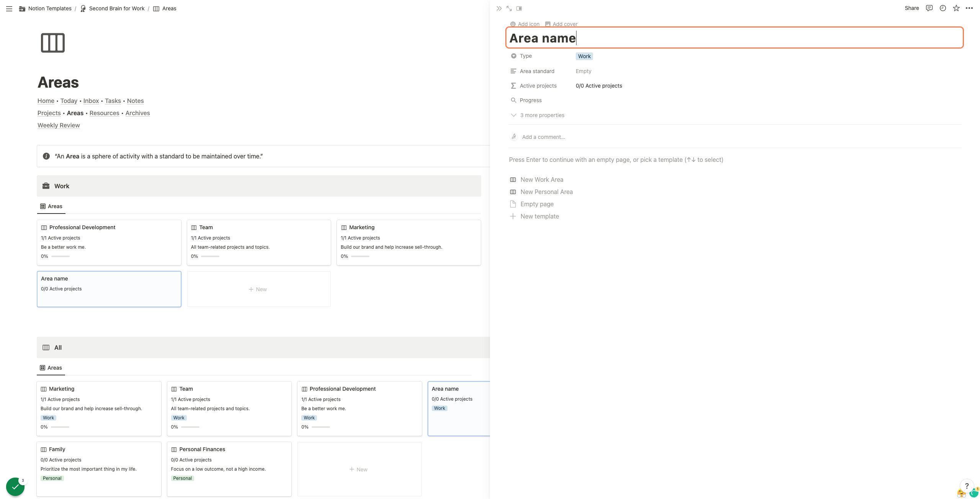Click Notion Templates in the breadcrumb
Image resolution: width=980 pixels, height=499 pixels.
45,8
